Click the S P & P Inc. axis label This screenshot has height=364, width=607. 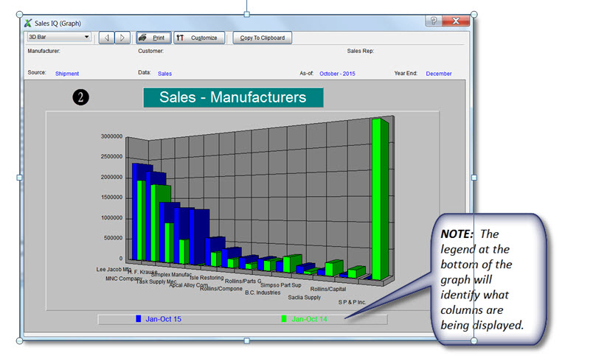pyautogui.click(x=352, y=302)
